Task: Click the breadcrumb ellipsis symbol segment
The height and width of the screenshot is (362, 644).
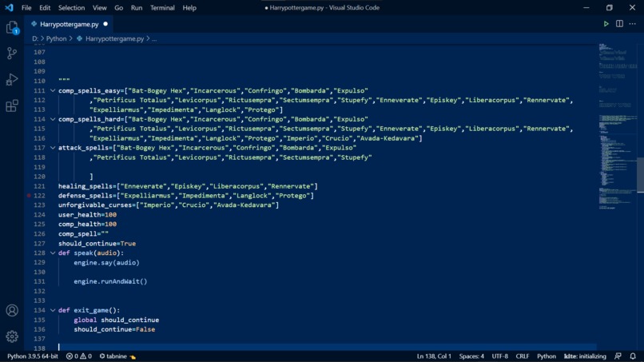Action: click(x=154, y=38)
